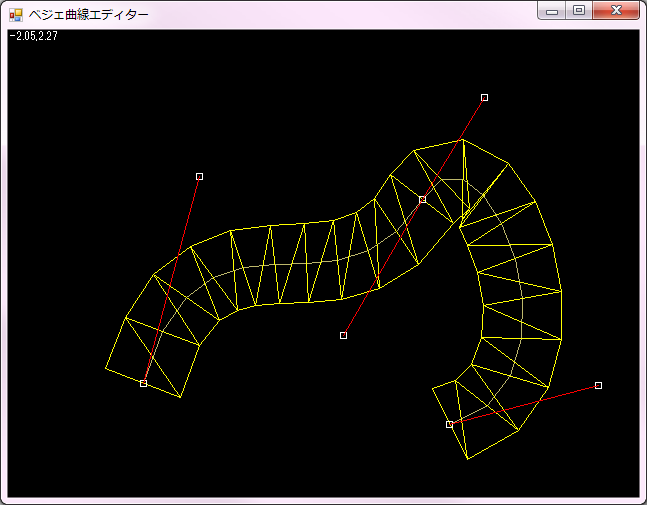Screen dimensions: 647x505
Task: Maximize the Bezier editor window
Action: point(578,11)
